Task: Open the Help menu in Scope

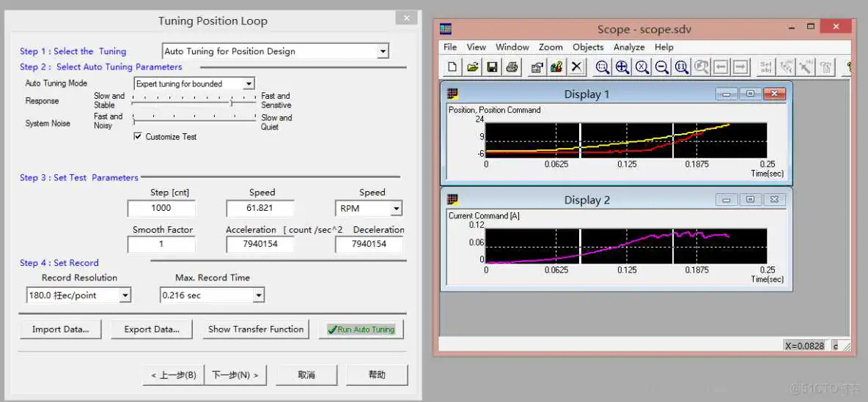Action: [663, 47]
